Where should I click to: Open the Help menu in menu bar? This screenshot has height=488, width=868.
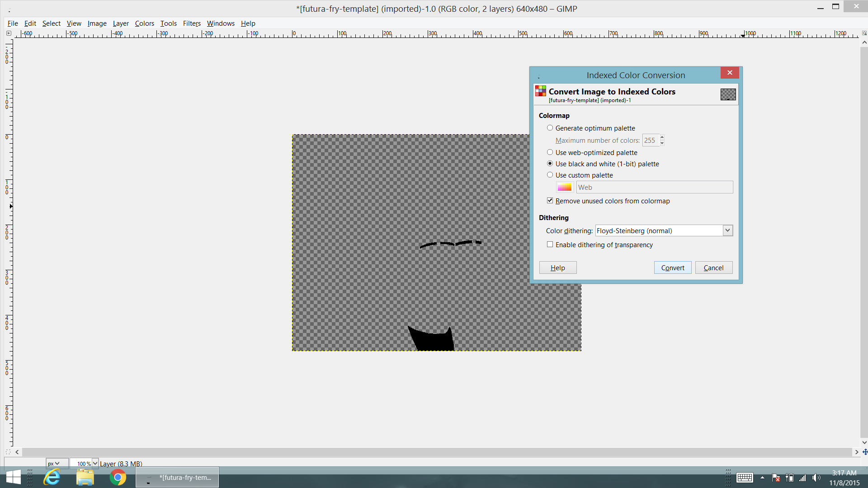pos(248,23)
